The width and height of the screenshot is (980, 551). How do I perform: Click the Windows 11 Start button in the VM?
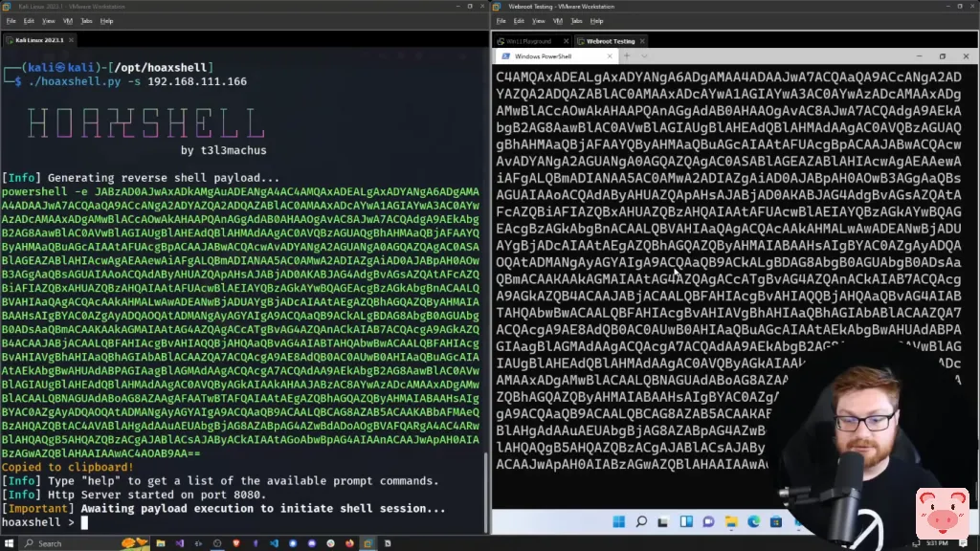(619, 521)
